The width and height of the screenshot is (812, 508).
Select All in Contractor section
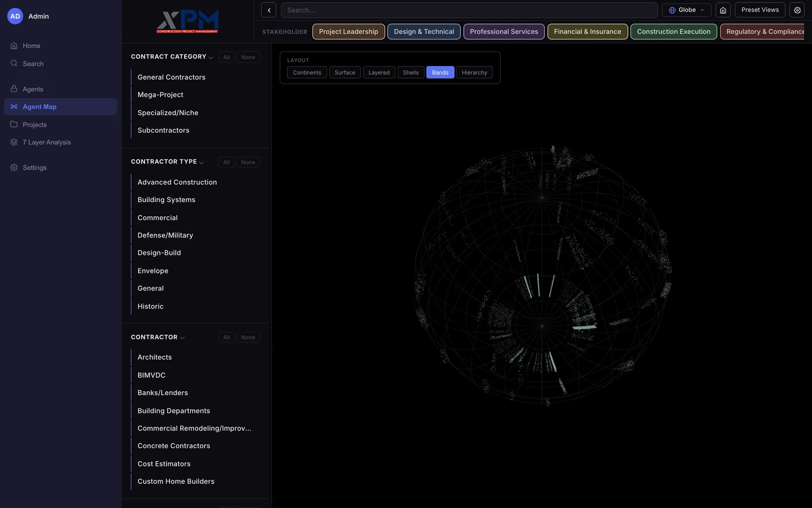[x=226, y=337]
